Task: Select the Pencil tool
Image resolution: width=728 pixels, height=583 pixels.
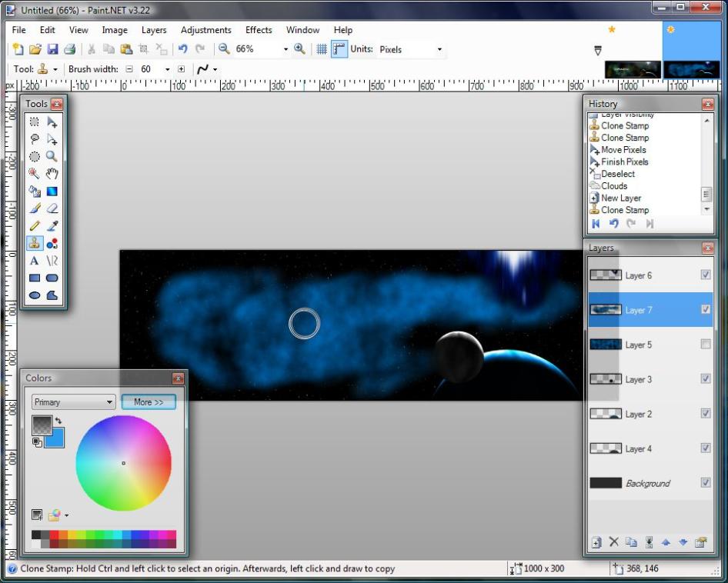Action: pos(35,226)
